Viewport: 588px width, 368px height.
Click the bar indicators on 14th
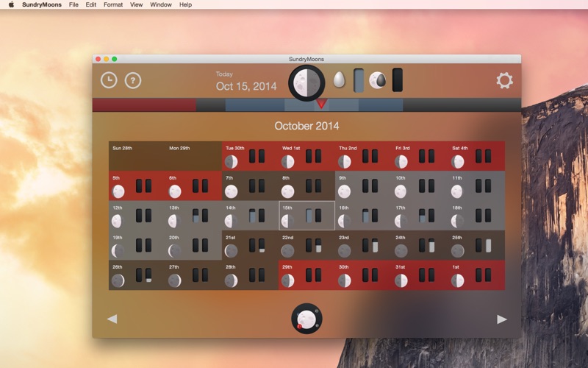(x=257, y=216)
